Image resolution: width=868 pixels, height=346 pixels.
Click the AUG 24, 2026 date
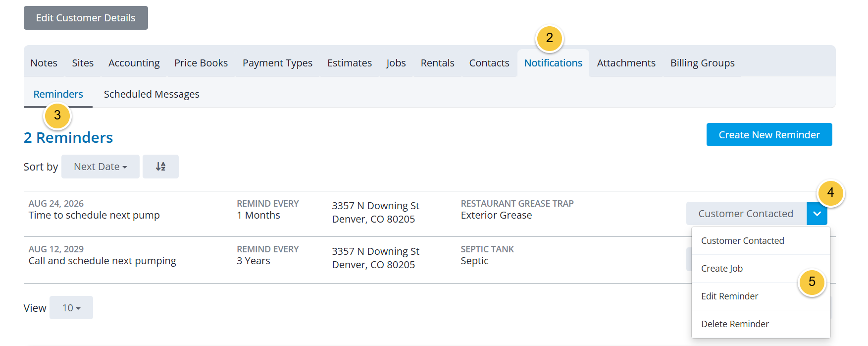click(x=56, y=204)
